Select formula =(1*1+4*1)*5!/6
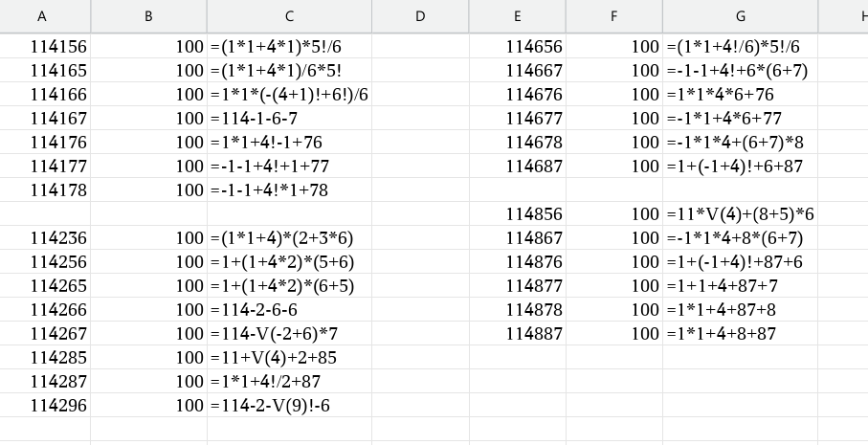 289,47
